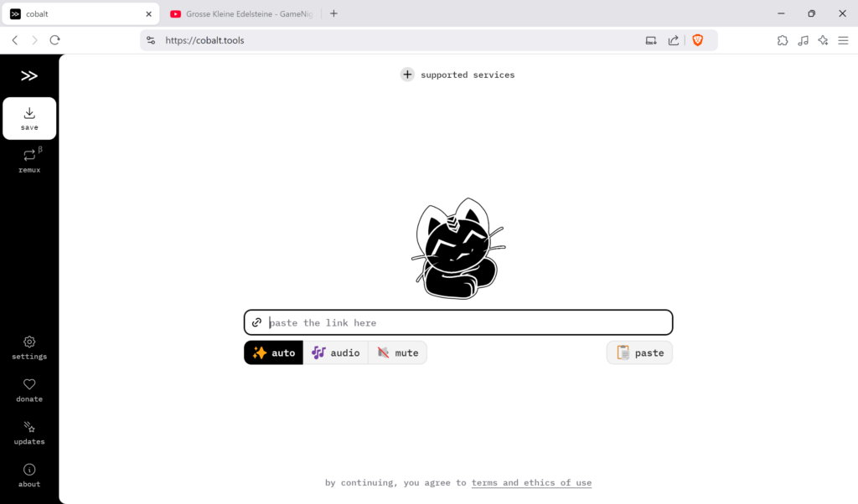858x504 pixels.
Task: Click the Brave Shields lion icon
Action: (697, 40)
